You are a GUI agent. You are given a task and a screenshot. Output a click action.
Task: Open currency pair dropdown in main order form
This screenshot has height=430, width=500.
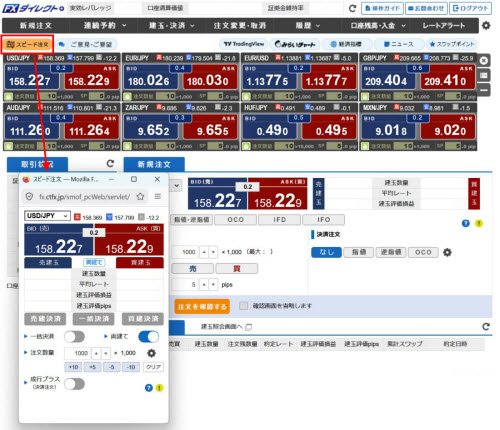click(177, 186)
